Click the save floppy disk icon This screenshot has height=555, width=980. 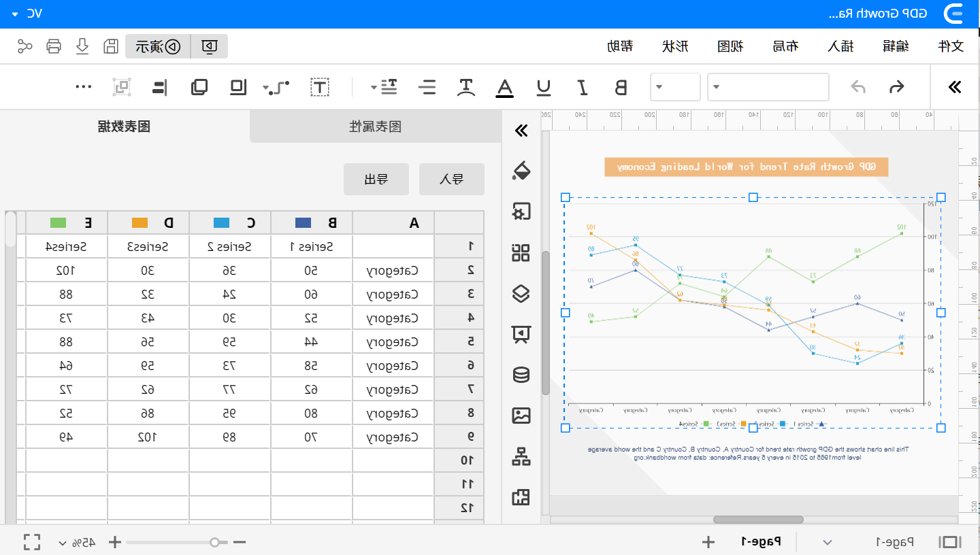pos(110,46)
